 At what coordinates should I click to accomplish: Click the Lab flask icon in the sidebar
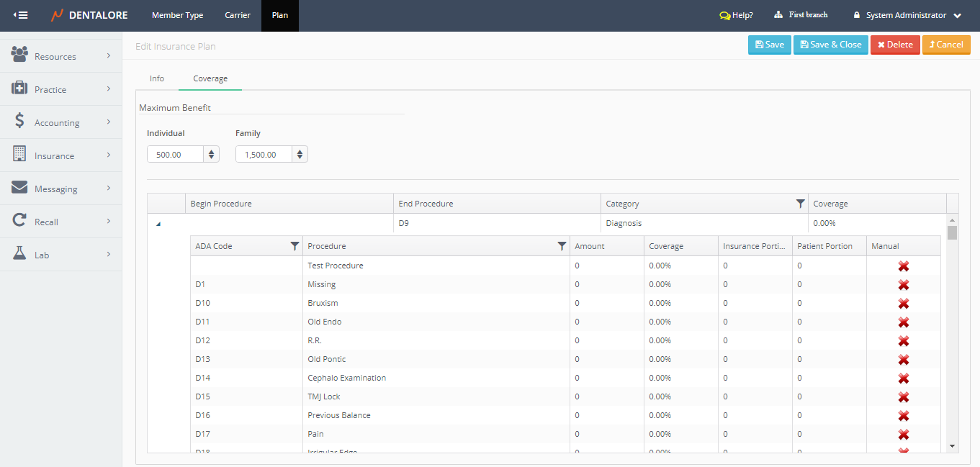pos(20,254)
